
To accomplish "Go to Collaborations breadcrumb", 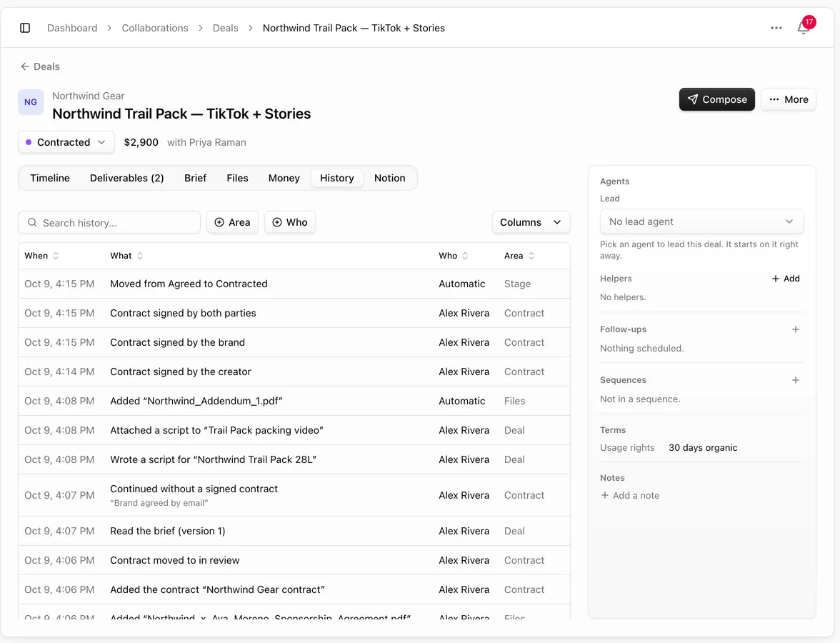I will point(155,28).
